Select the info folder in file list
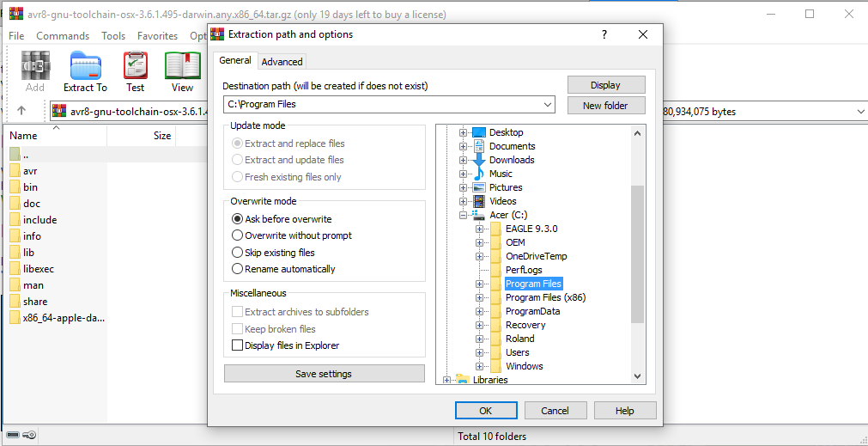This screenshot has height=446, width=868. (x=32, y=236)
